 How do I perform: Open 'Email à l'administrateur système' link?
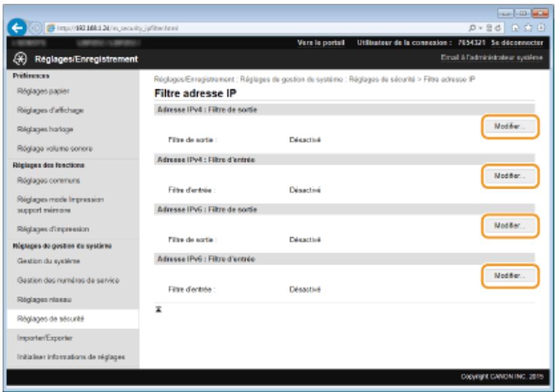[x=492, y=57]
